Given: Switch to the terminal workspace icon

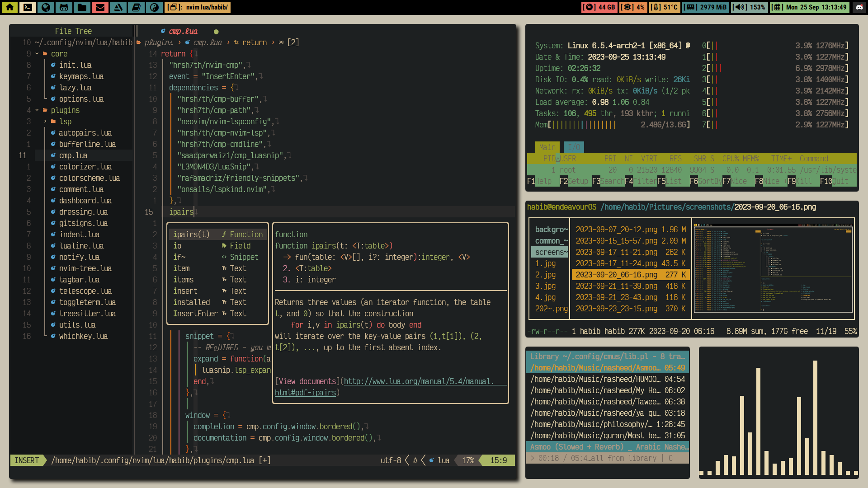Looking at the screenshot, I should [28, 7].
